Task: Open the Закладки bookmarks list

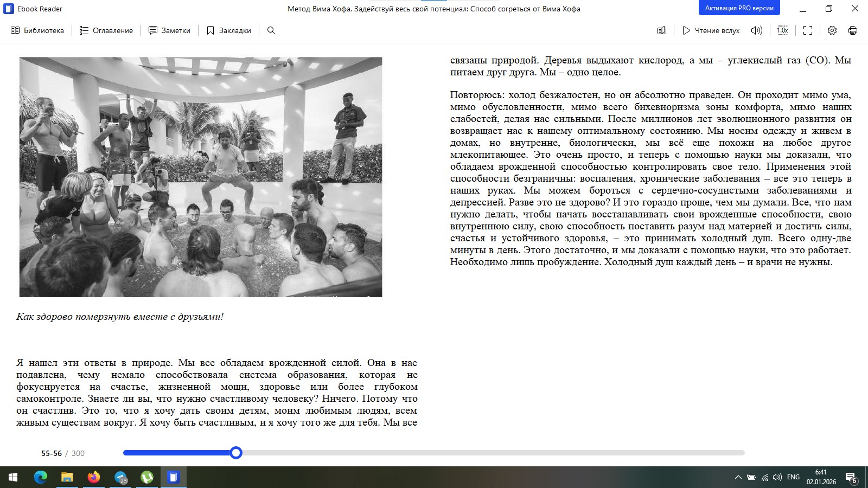Action: pyautogui.click(x=229, y=30)
